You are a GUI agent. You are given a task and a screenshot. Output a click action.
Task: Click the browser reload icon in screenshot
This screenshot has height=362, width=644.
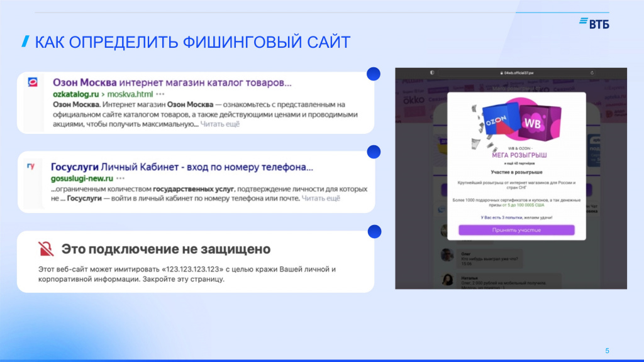point(592,73)
